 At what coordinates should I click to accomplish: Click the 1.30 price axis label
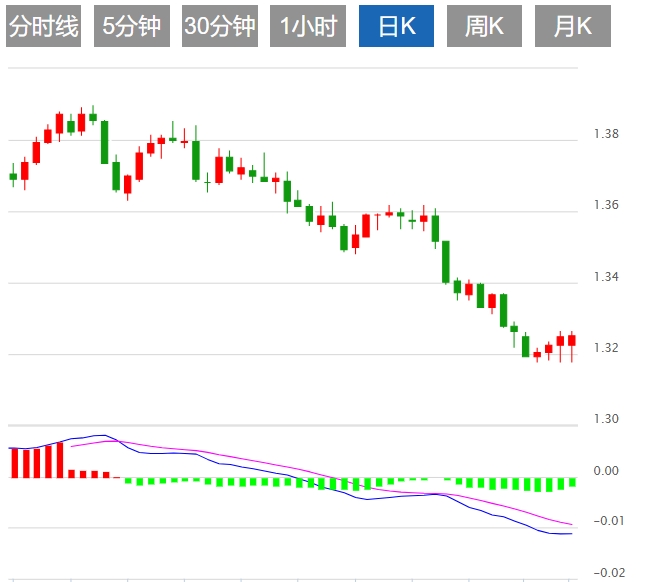pyautogui.click(x=606, y=419)
